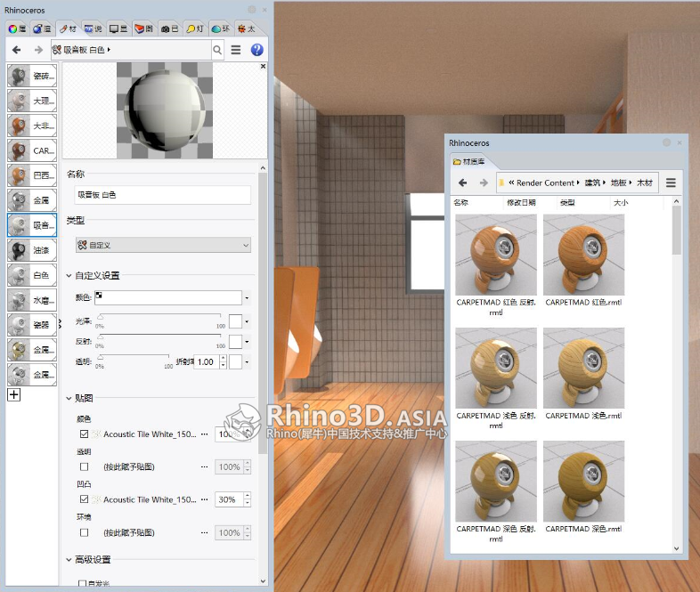The height and width of the screenshot is (592, 700).
Task: Open the 类型 自定义 type dropdown
Action: click(163, 245)
